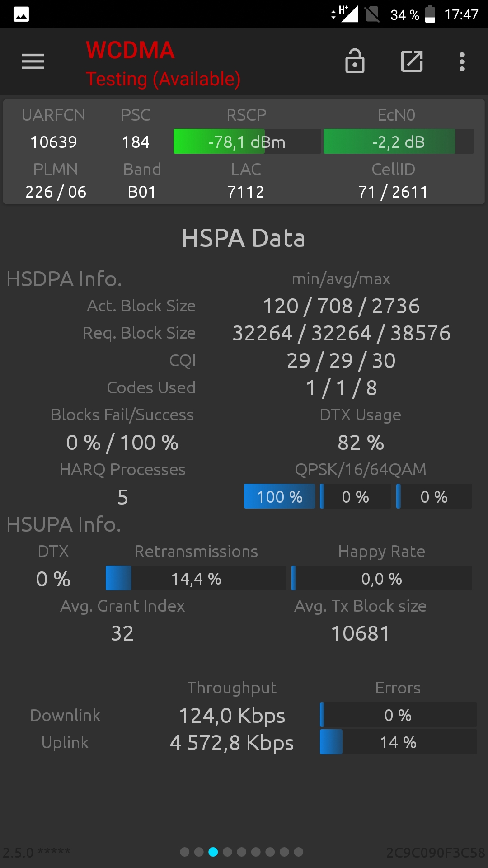Tap the EcN0 -2,2 dB bar
This screenshot has width=488, height=868.
pyautogui.click(x=398, y=142)
